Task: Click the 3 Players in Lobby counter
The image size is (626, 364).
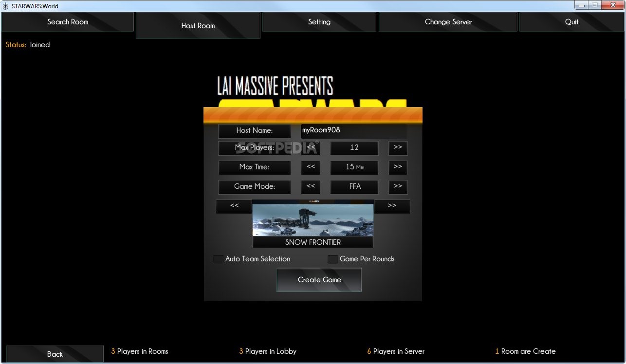Action: click(x=268, y=351)
